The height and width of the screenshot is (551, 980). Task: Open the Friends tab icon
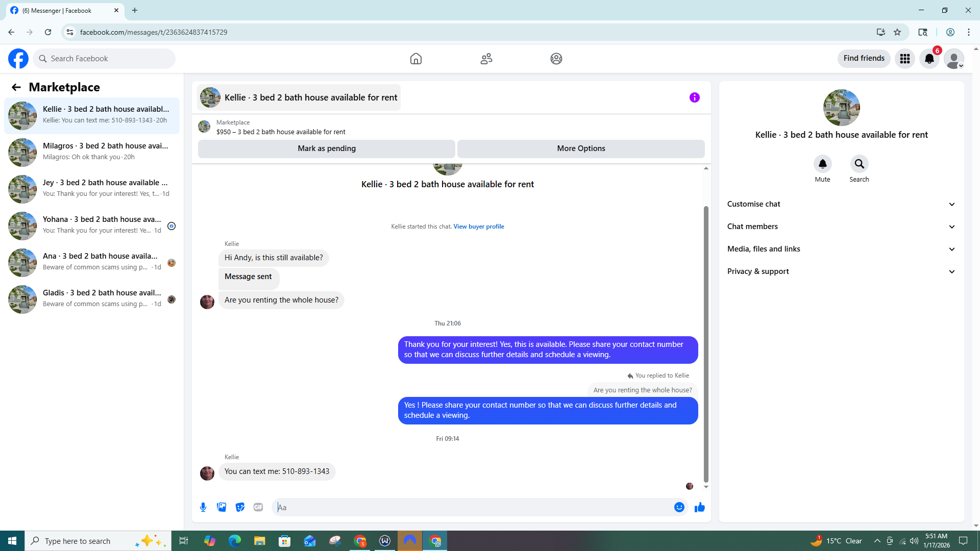[x=486, y=59]
